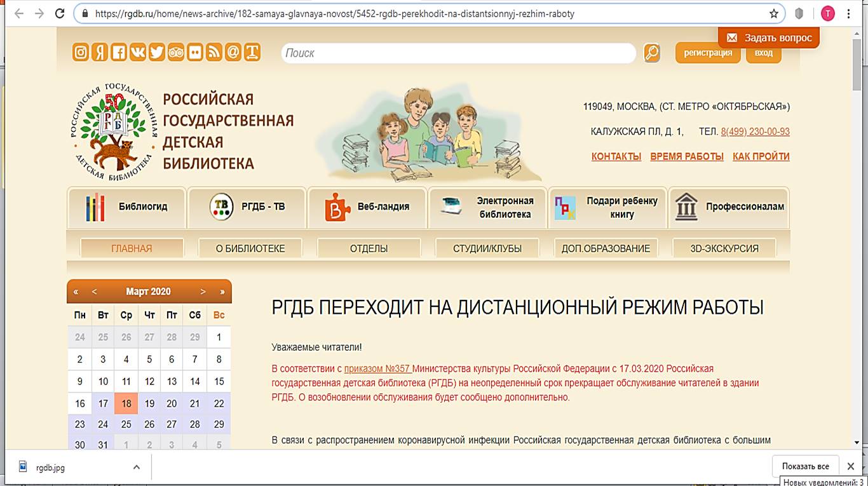Click the text size T icon
The image size is (868, 486).
point(252,53)
